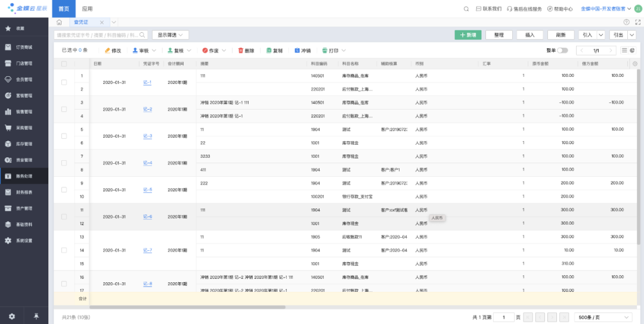This screenshot has width=644, height=324.
Task: Open 资金管理 in the sidebar
Action: click(x=24, y=160)
